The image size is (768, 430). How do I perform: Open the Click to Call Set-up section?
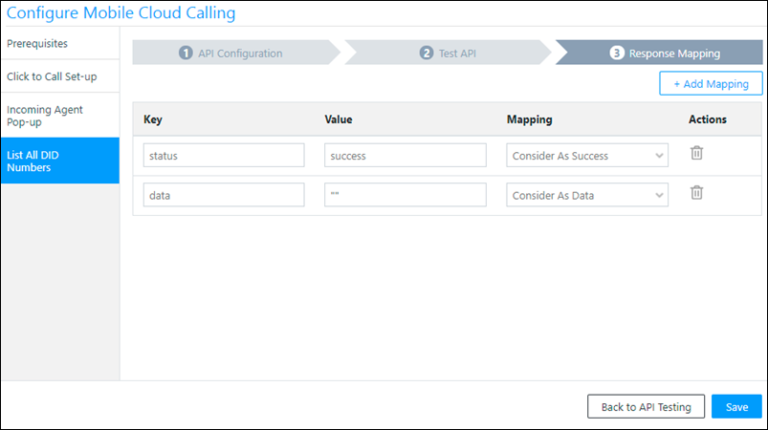point(60,77)
